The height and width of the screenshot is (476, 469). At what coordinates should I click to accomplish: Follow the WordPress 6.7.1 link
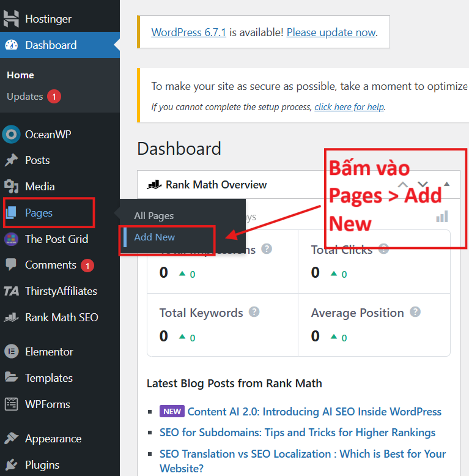pyautogui.click(x=189, y=32)
